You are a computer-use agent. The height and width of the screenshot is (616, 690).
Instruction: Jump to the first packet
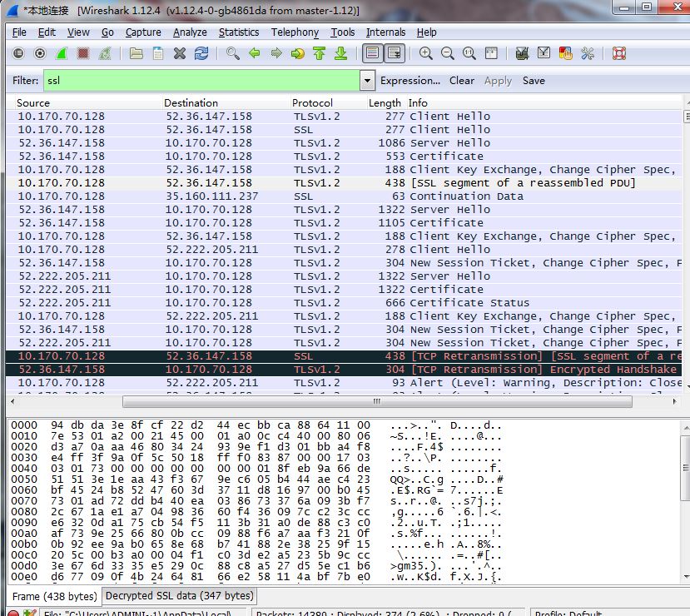click(x=320, y=53)
